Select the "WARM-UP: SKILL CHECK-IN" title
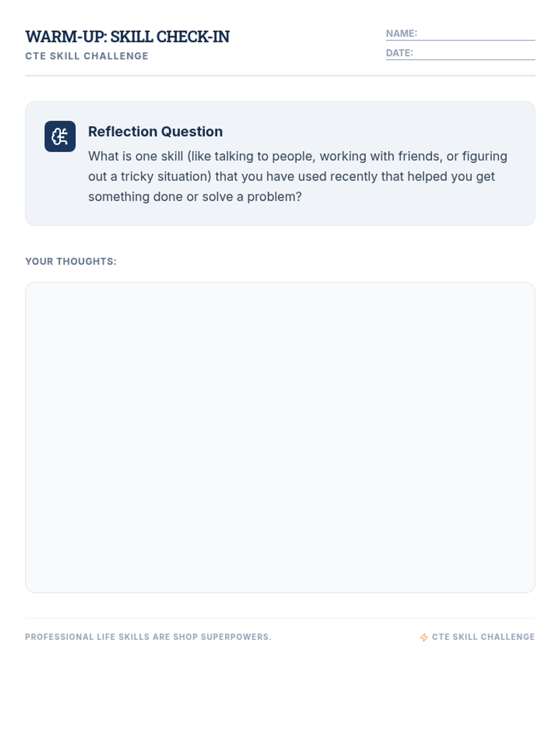The image size is (560, 747). pyautogui.click(x=127, y=37)
